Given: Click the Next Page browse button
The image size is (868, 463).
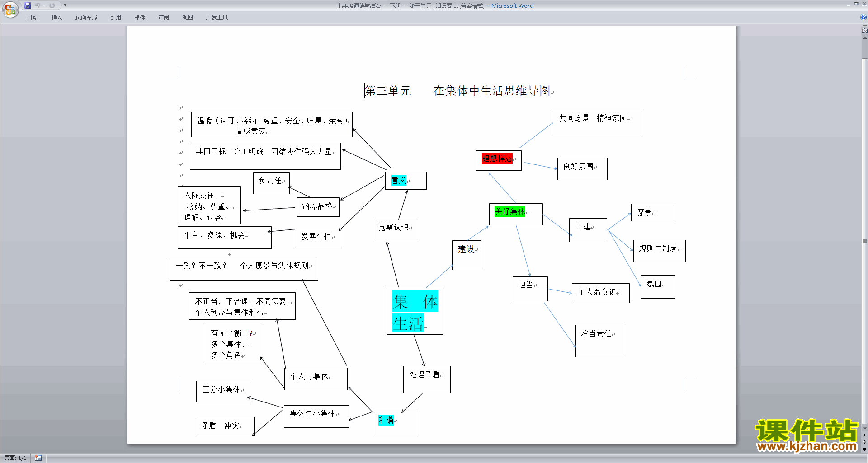Looking at the screenshot, I should tap(865, 449).
